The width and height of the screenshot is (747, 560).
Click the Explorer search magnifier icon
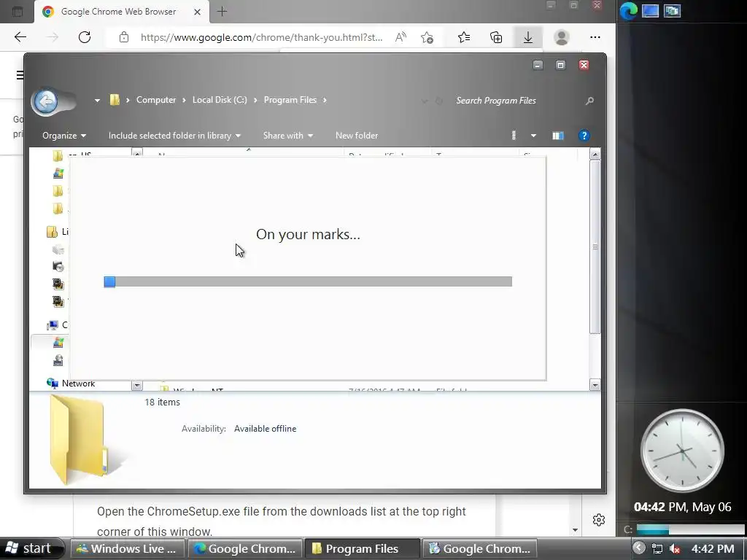pos(589,101)
